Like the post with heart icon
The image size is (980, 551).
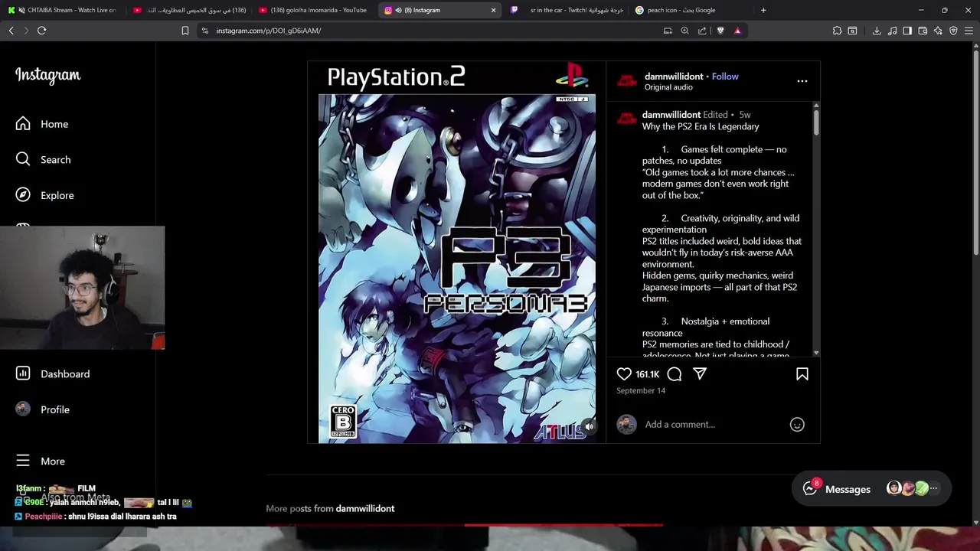click(x=624, y=373)
